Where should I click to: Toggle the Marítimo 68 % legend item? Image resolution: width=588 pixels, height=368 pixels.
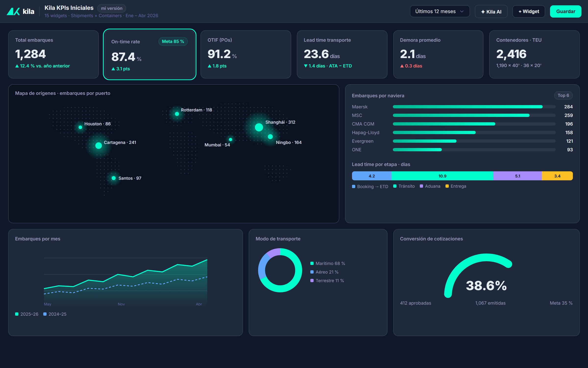pyautogui.click(x=328, y=263)
